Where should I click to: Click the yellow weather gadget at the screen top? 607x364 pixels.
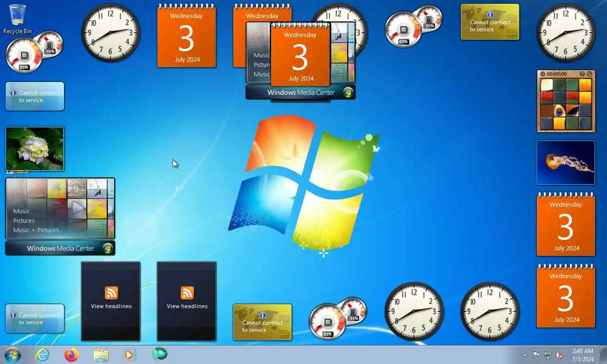[490, 22]
